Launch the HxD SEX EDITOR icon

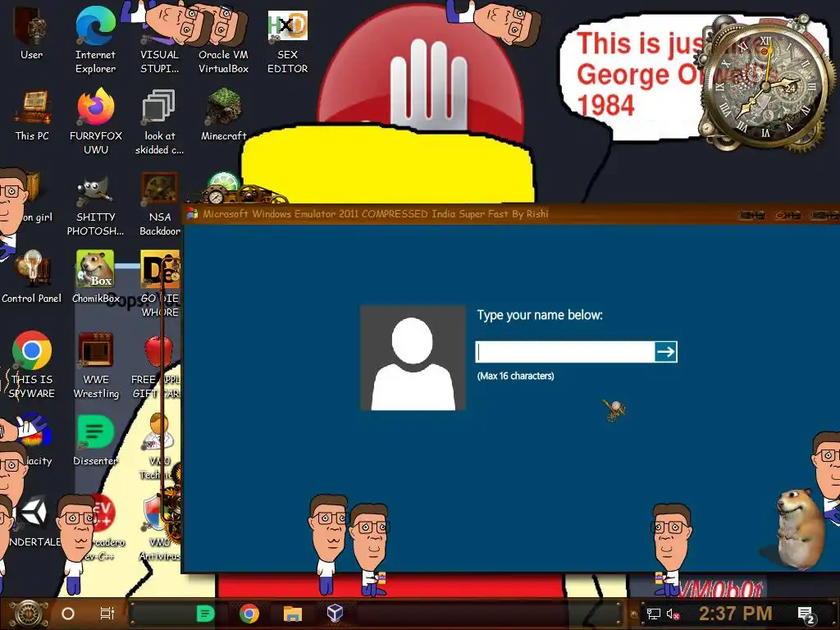288,40
